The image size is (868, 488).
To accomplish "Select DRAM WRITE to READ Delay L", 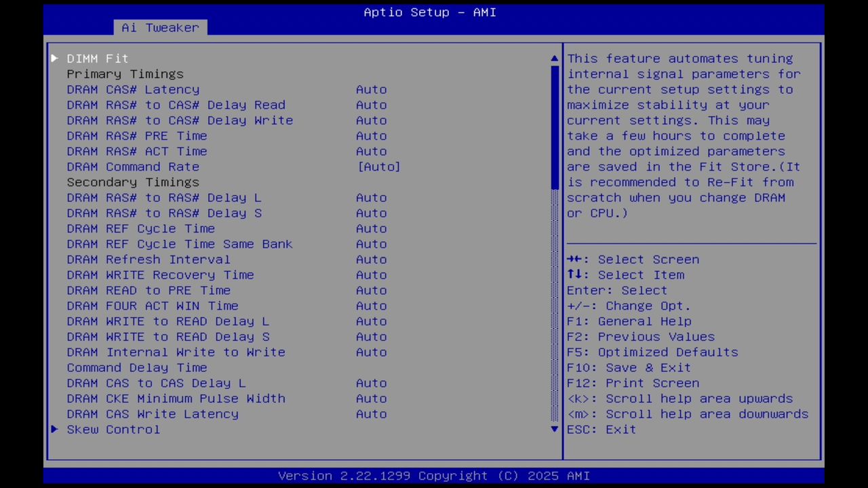I will [203, 321].
